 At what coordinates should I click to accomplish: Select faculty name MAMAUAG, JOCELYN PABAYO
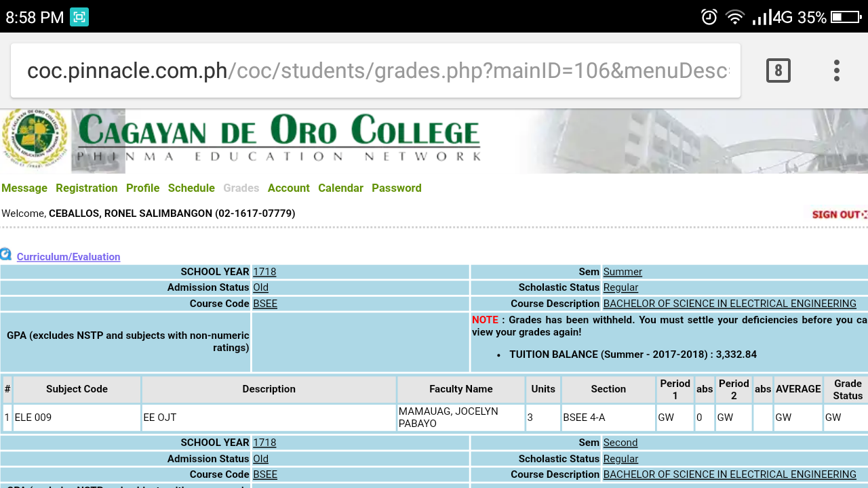pos(461,418)
